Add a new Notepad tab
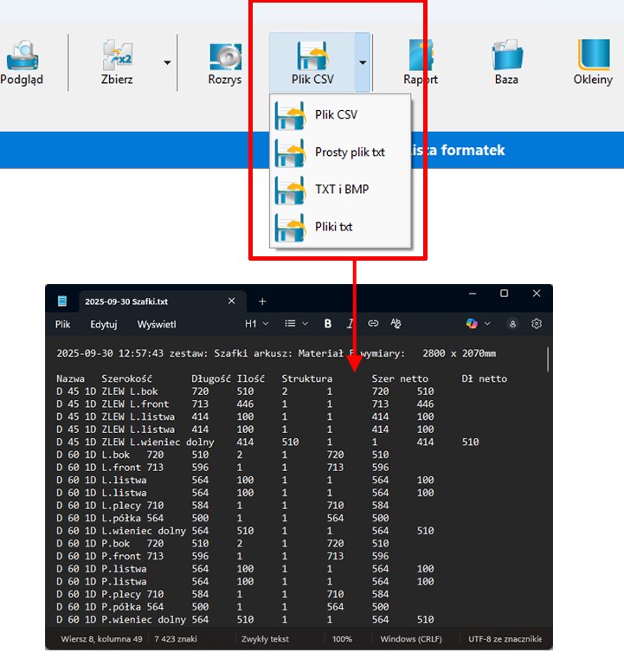 [x=263, y=301]
